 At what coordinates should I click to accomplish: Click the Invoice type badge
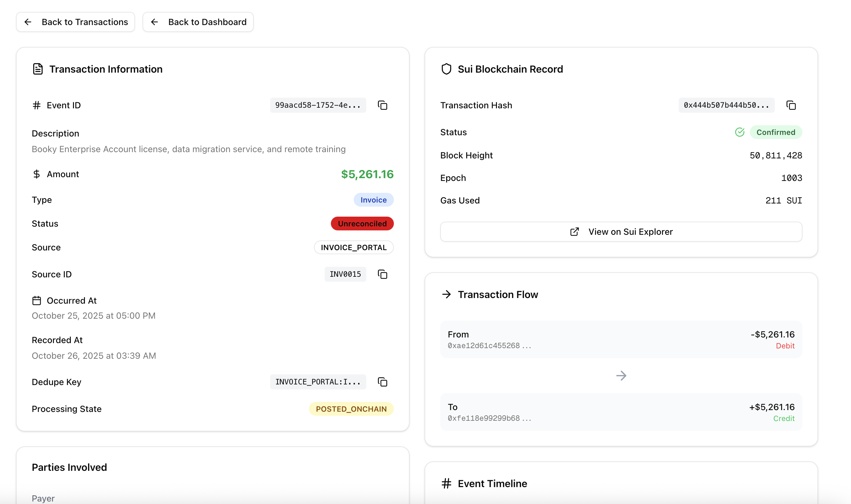[x=373, y=200]
